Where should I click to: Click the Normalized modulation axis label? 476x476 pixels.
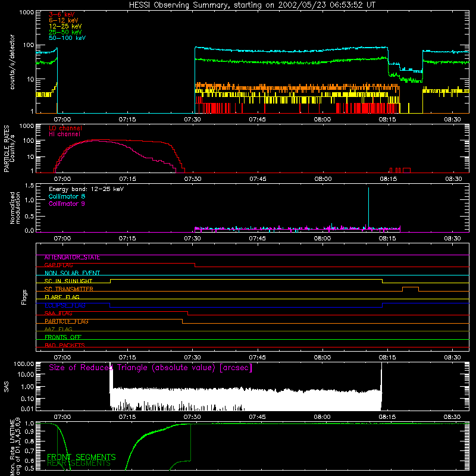[x=15, y=208]
